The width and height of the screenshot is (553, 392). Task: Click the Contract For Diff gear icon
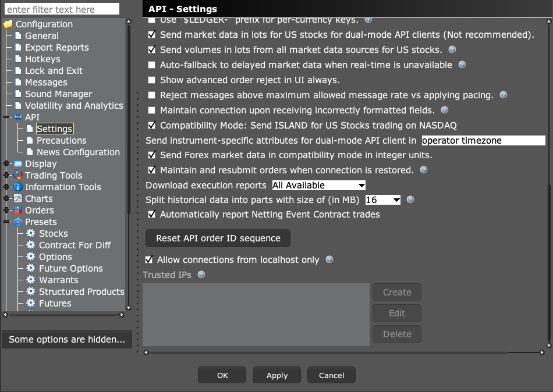[x=31, y=245]
